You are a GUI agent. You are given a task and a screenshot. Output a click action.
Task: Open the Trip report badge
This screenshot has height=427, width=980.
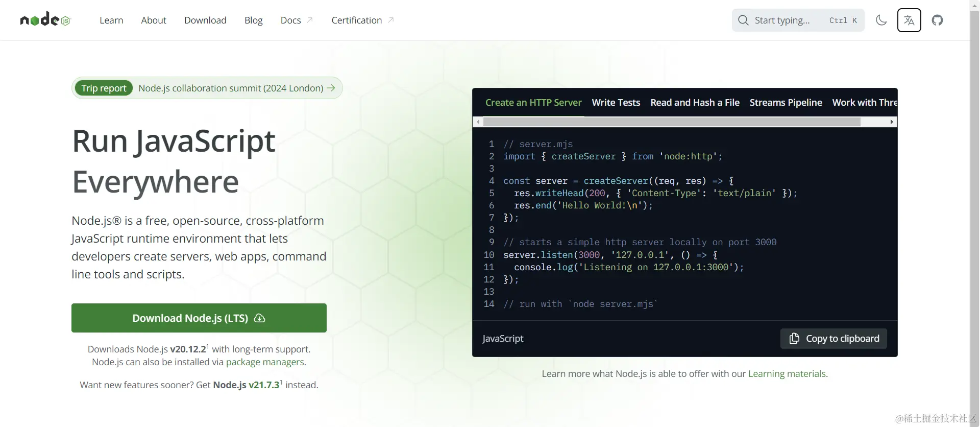pyautogui.click(x=104, y=88)
